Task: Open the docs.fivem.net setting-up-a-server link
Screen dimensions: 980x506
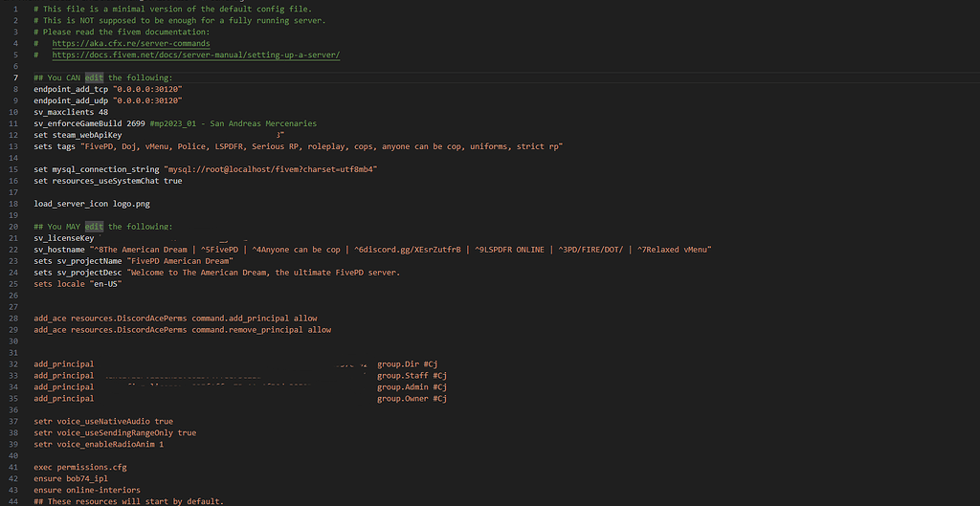Action: coord(195,55)
